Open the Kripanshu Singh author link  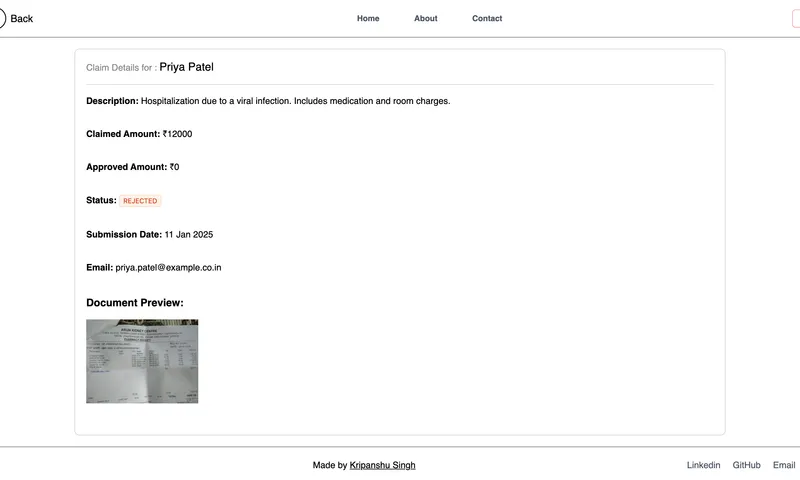click(382, 465)
